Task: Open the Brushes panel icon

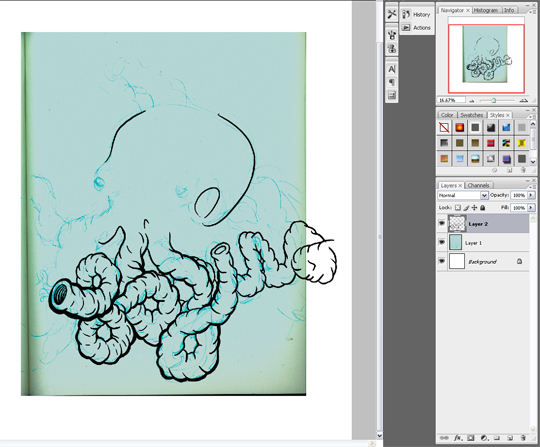Action: (x=392, y=35)
